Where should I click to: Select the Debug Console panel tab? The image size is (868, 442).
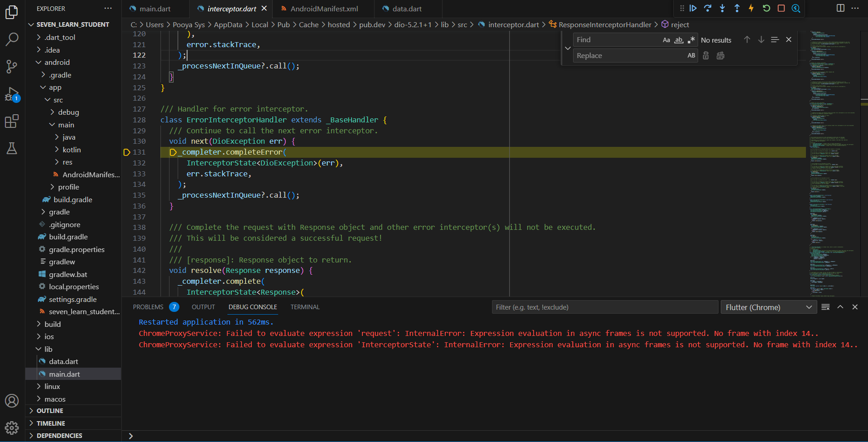(x=253, y=307)
